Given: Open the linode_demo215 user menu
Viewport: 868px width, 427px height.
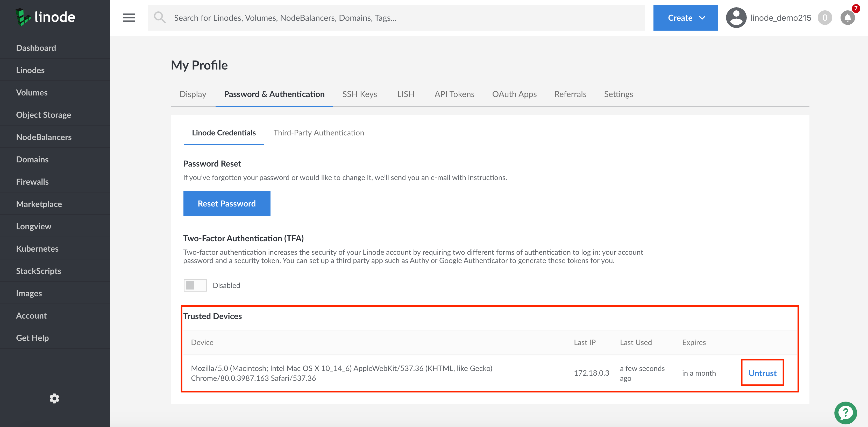Looking at the screenshot, I should pyautogui.click(x=780, y=18).
